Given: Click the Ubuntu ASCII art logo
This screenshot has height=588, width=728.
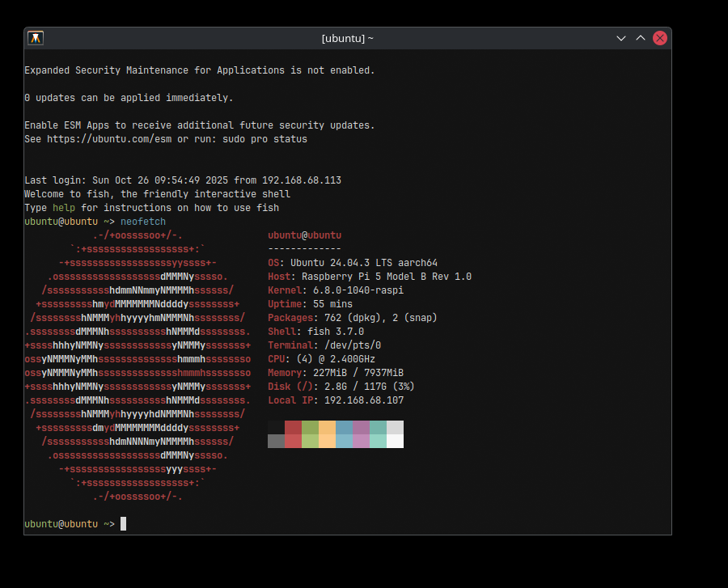Looking at the screenshot, I should [138, 366].
